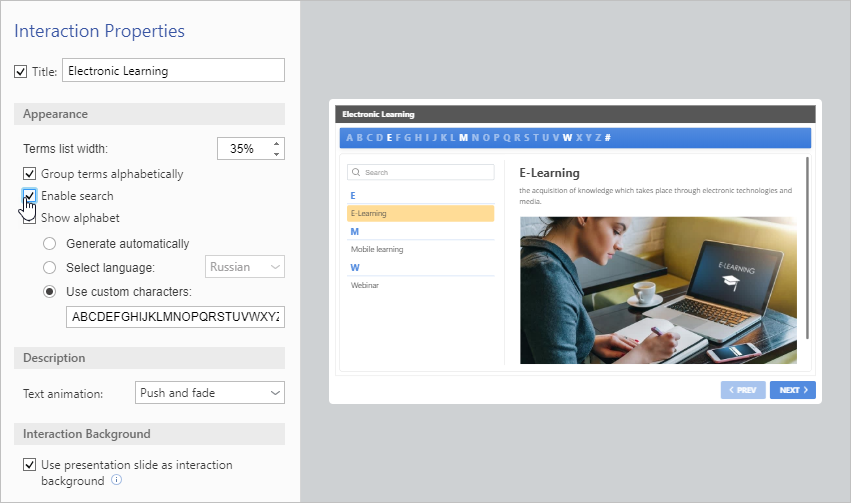The image size is (851, 503).
Task: Toggle the Title checkbox
Action: click(21, 71)
